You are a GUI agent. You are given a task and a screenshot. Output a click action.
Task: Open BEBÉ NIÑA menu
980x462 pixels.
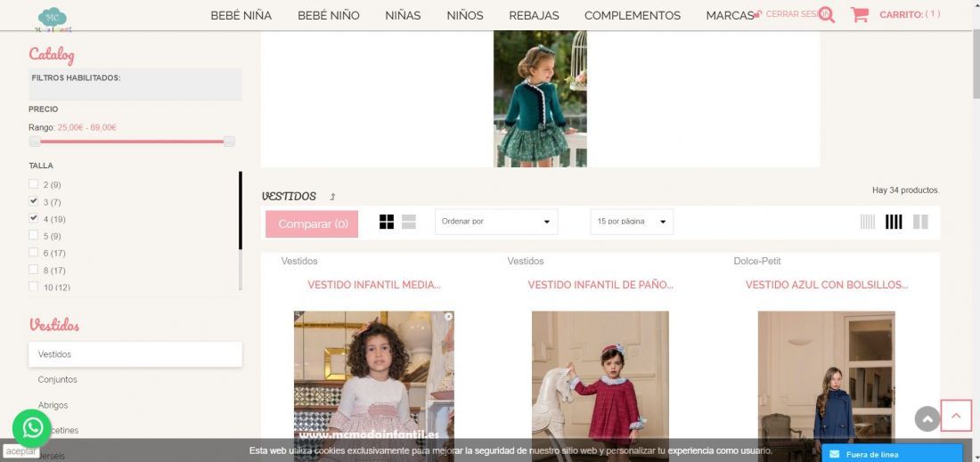click(241, 16)
